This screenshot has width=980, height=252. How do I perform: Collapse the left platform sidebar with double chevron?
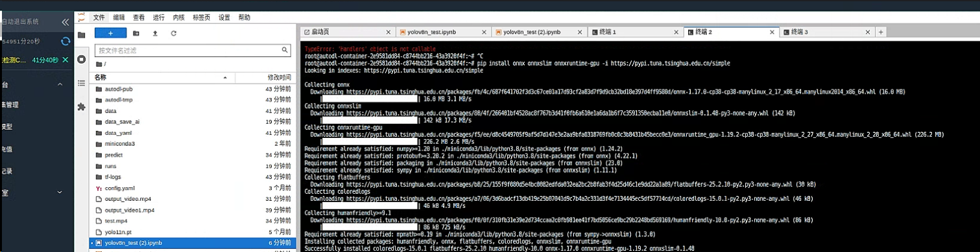coord(65,22)
